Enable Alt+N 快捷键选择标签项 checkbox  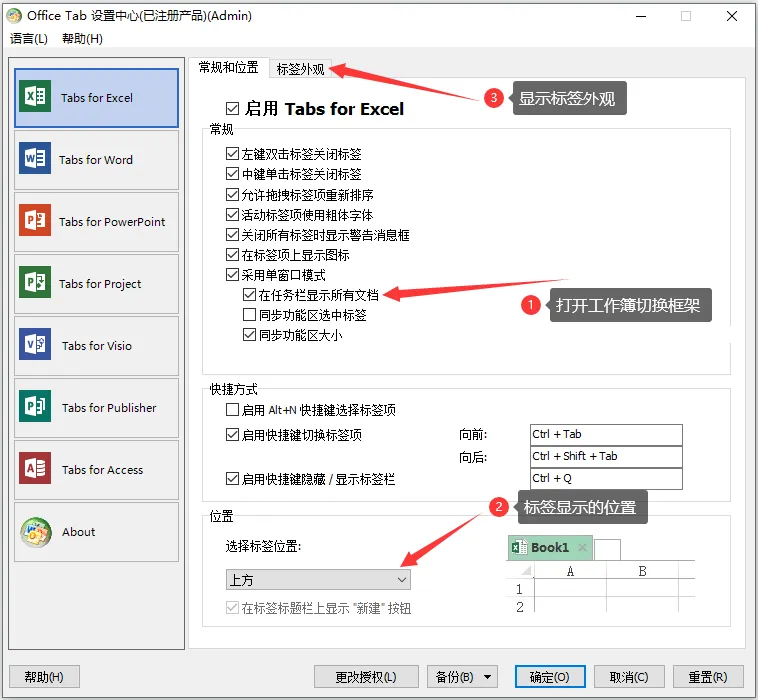point(232,410)
